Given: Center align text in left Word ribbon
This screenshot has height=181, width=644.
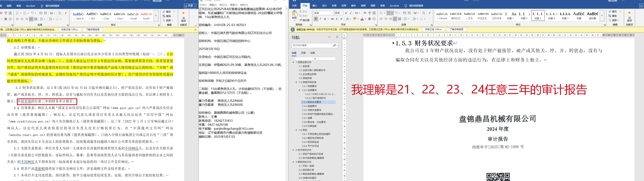Looking at the screenshot, I should tap(22, 19).
